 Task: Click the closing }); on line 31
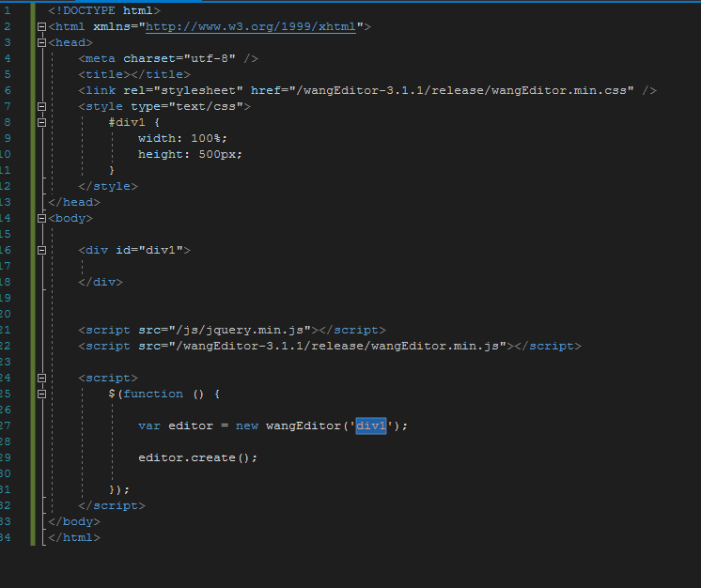[x=119, y=489]
